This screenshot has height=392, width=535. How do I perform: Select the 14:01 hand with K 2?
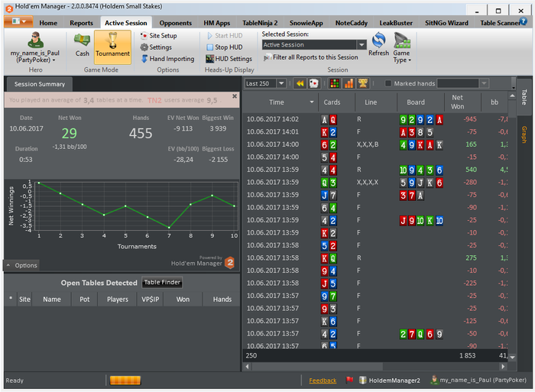click(375, 132)
